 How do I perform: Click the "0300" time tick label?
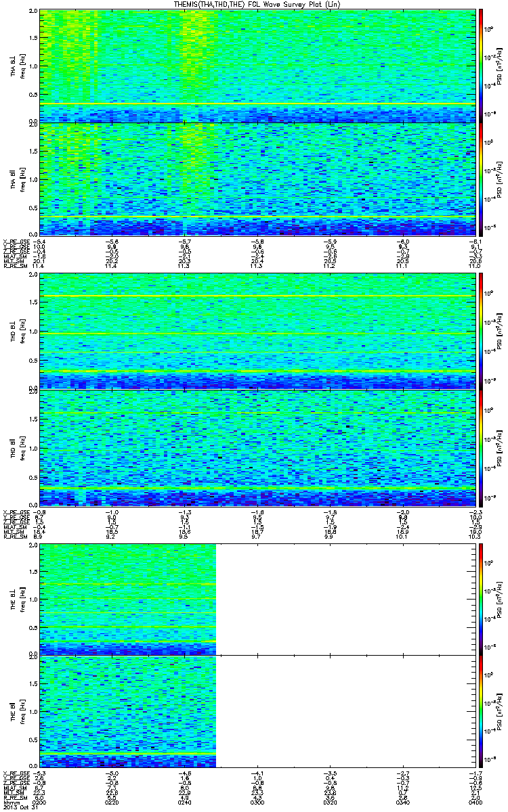tap(257, 801)
